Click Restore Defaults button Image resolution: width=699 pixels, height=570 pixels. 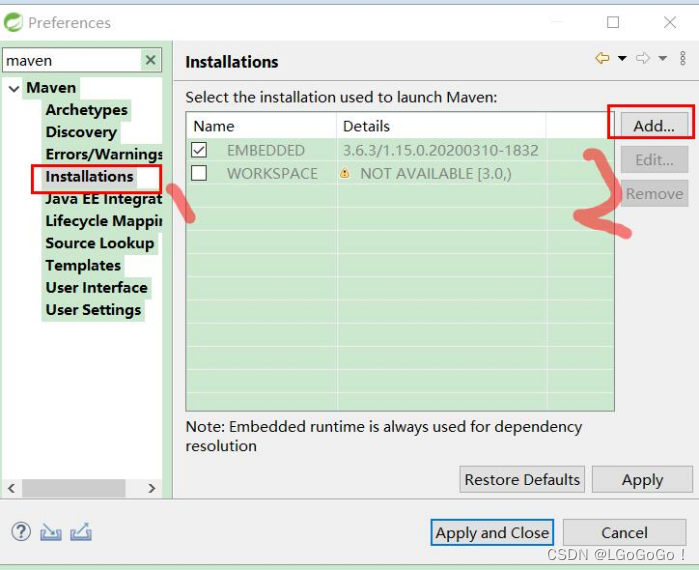coord(522,480)
